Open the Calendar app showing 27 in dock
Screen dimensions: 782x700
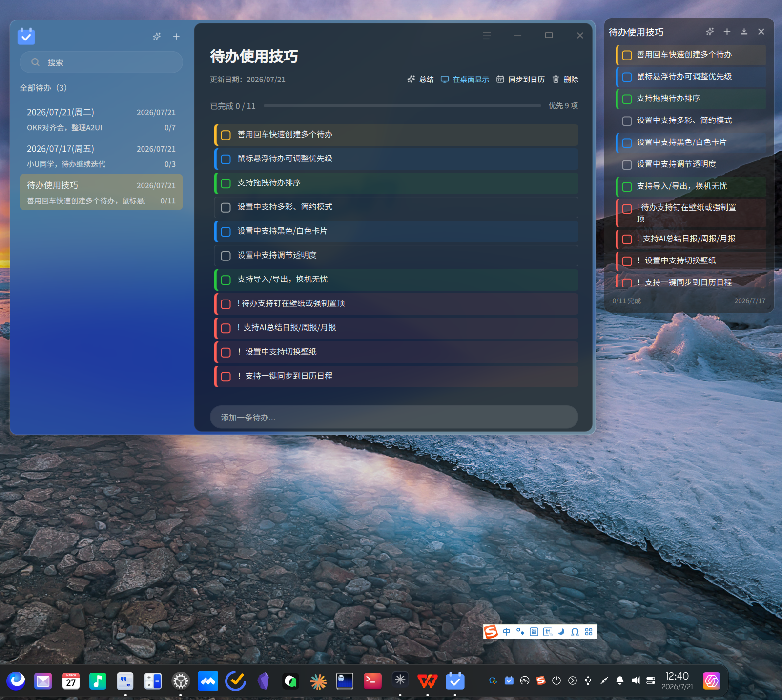[71, 681]
